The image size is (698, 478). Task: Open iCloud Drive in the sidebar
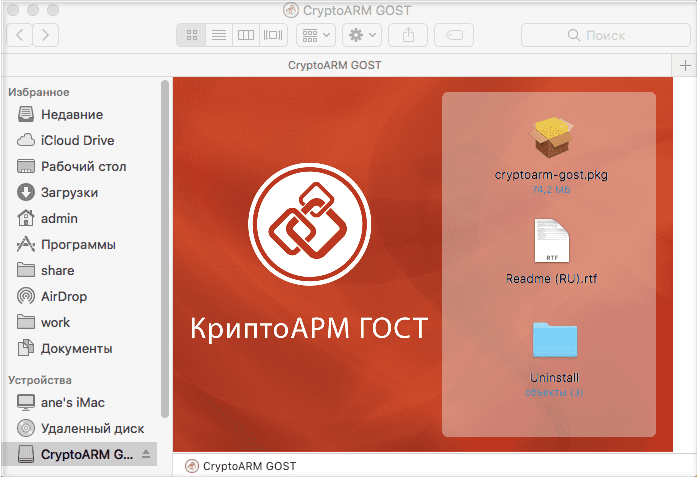point(65,140)
